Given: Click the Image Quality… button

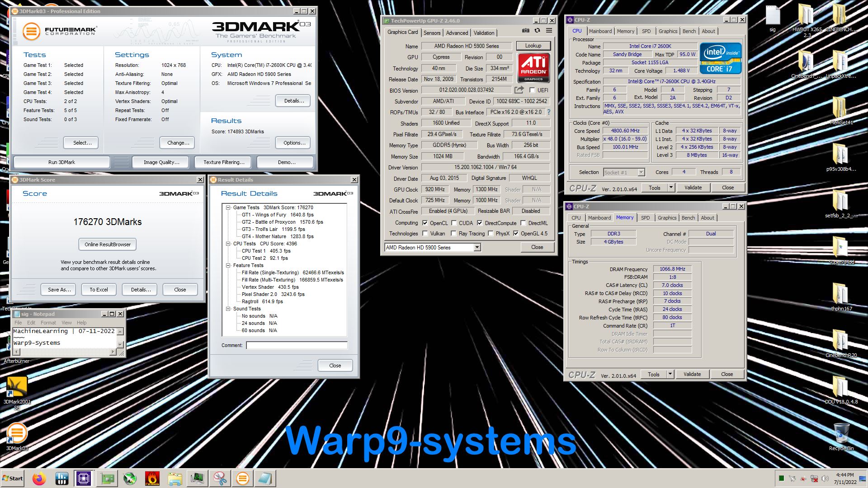Looking at the screenshot, I should (x=161, y=162).
